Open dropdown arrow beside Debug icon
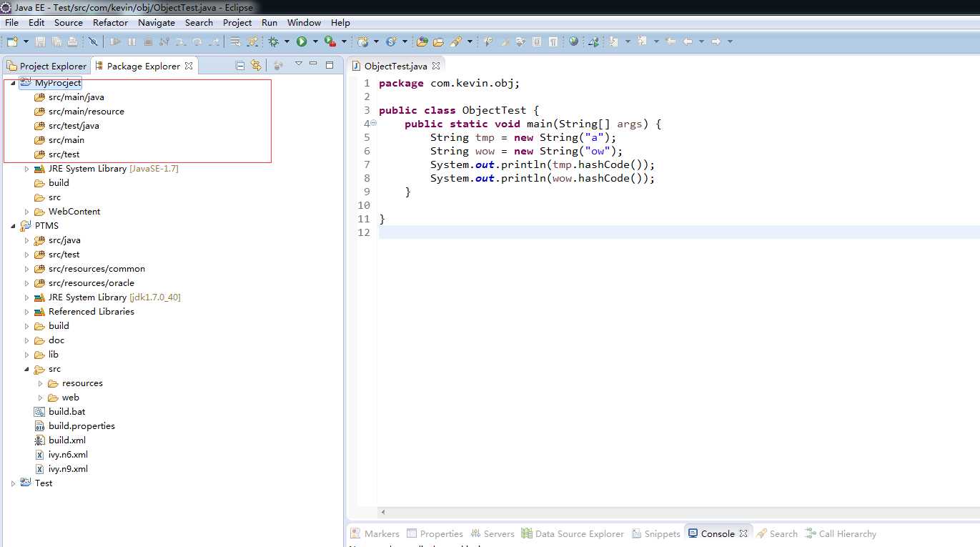Viewport: 980px width, 547px height. pos(287,41)
